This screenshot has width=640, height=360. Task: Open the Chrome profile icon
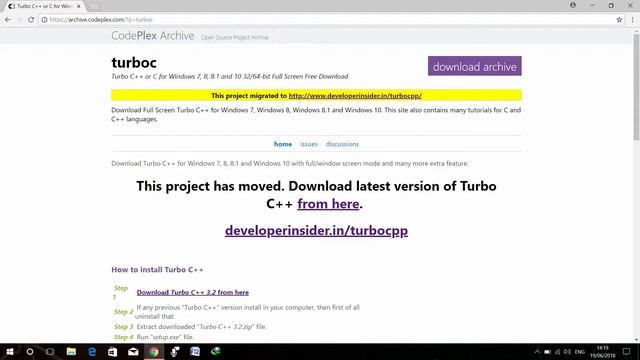(x=573, y=5)
